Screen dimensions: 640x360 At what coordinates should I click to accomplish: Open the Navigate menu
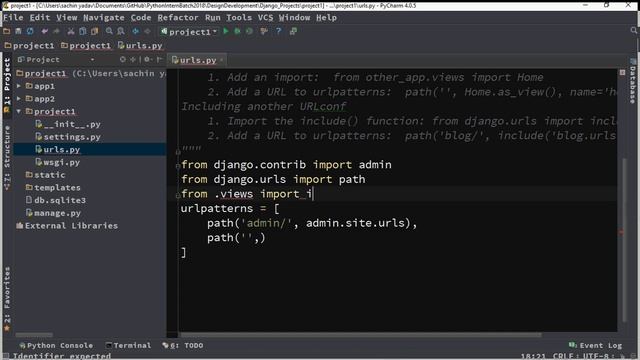click(x=104, y=18)
